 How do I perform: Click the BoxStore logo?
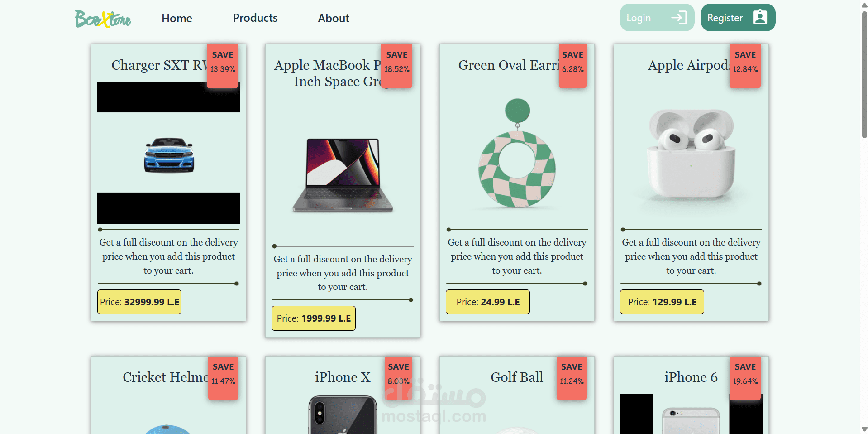(x=103, y=19)
